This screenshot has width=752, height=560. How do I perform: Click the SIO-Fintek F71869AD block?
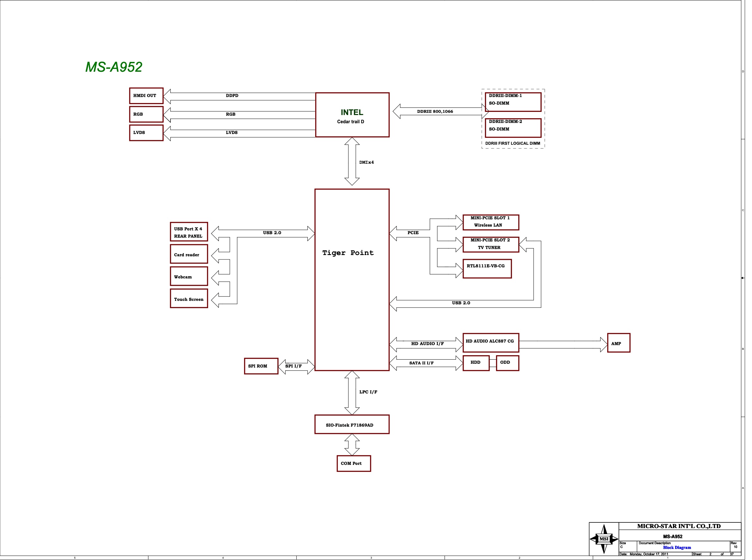point(352,424)
